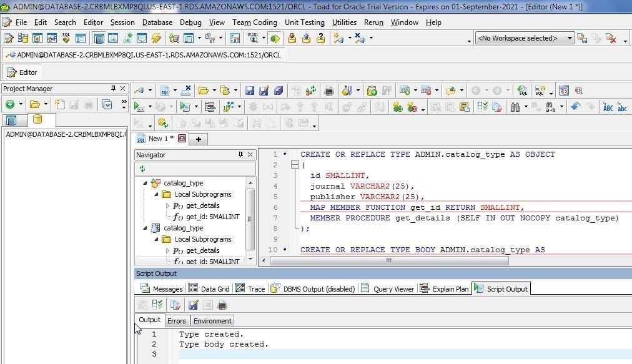Close the Project Manager panel
632x364 pixels.
tap(123, 88)
